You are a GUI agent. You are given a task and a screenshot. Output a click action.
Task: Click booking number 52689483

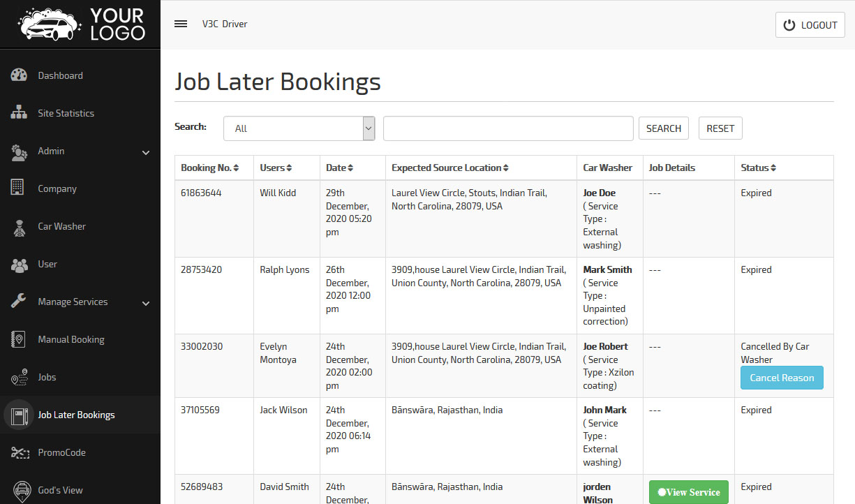[202, 487]
